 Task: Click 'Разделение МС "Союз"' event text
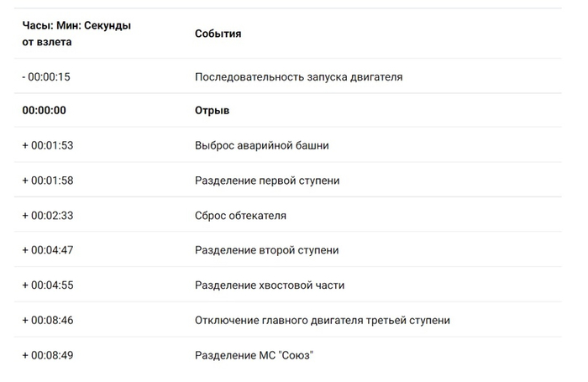tap(255, 355)
